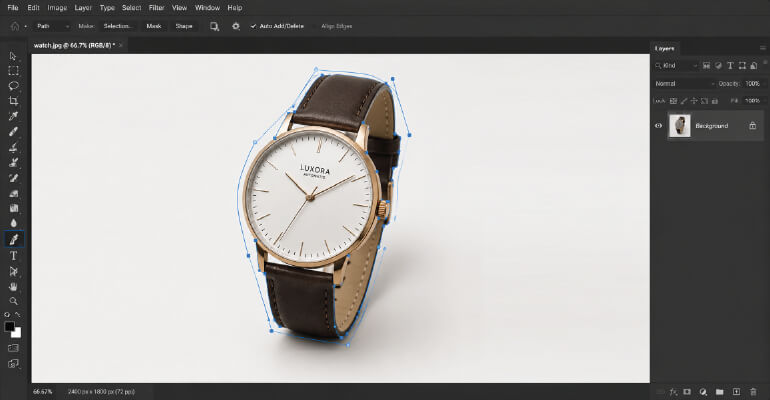Screen dimensions: 770x400
Task: Delete layer trash icon
Action: (753, 392)
